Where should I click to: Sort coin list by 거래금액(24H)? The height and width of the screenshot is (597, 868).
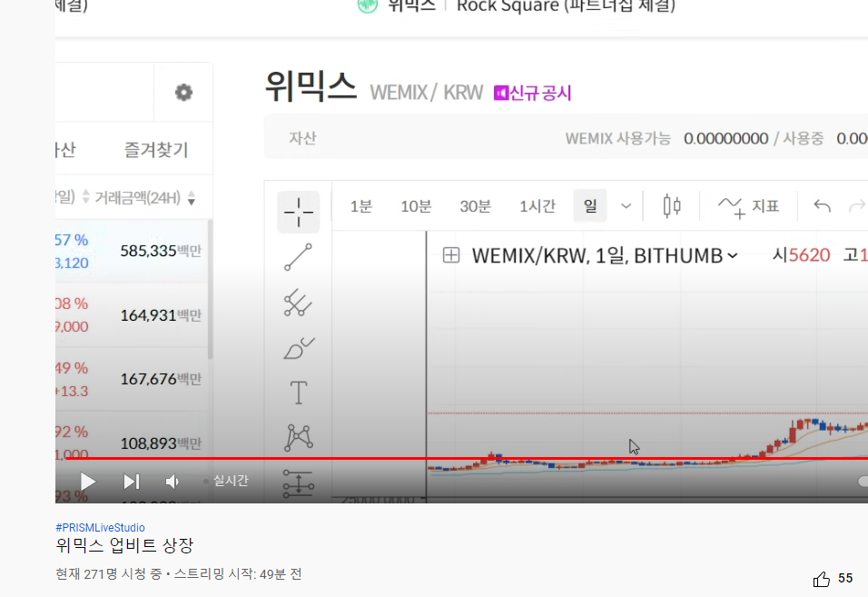(x=145, y=197)
